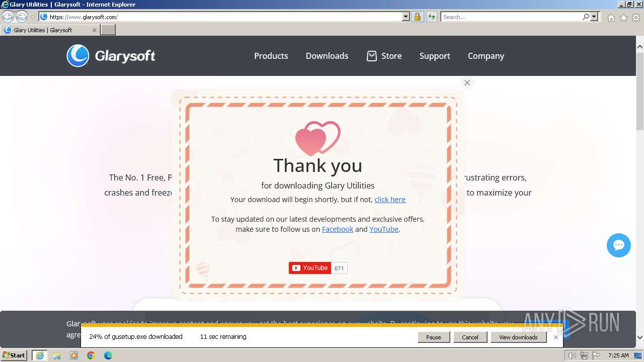The width and height of the screenshot is (644, 362).
Task: Open Favorites star icon
Action: click(x=623, y=18)
